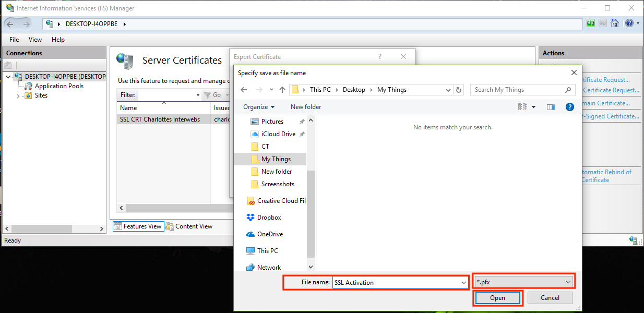Click the IIS refresh page icon
This screenshot has height=313, width=644.
(590, 23)
